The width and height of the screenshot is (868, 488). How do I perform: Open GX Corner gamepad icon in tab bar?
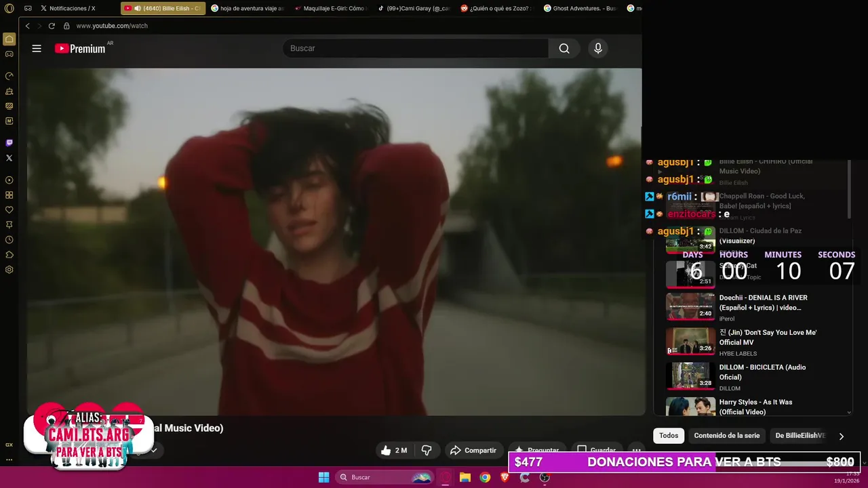click(x=28, y=8)
